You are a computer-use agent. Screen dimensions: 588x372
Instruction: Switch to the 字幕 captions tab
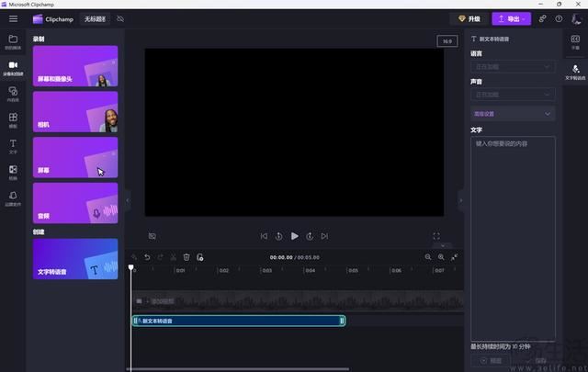575,41
